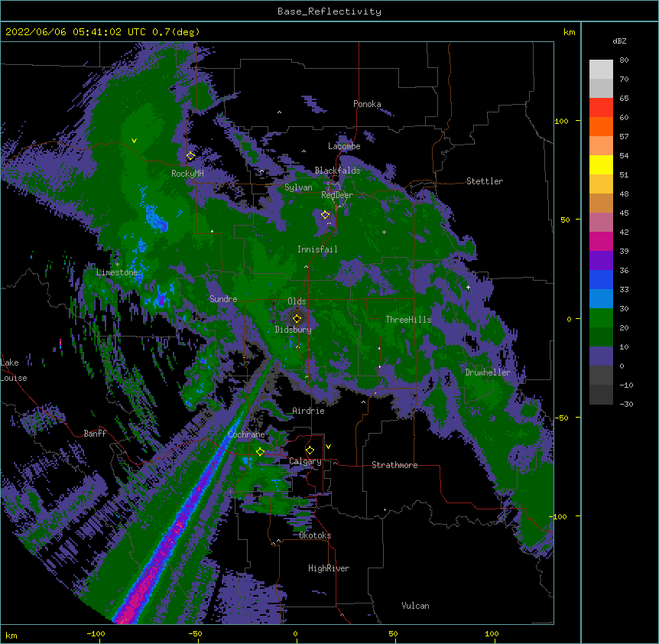Click the -100 tick on the bottom axis
Screen dimensions: 659x644
[x=96, y=633]
